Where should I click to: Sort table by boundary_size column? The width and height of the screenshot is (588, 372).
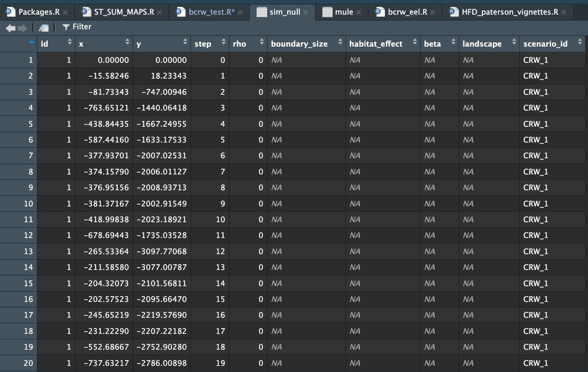coord(340,42)
